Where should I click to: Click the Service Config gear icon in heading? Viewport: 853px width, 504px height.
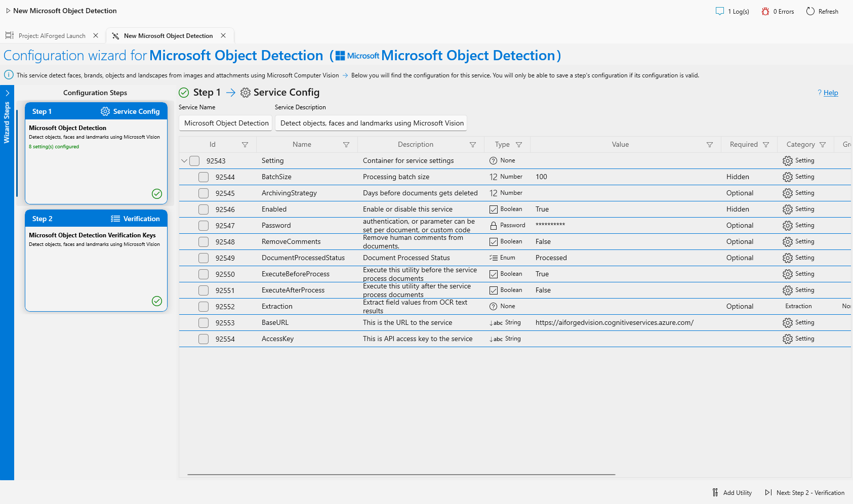pos(246,93)
